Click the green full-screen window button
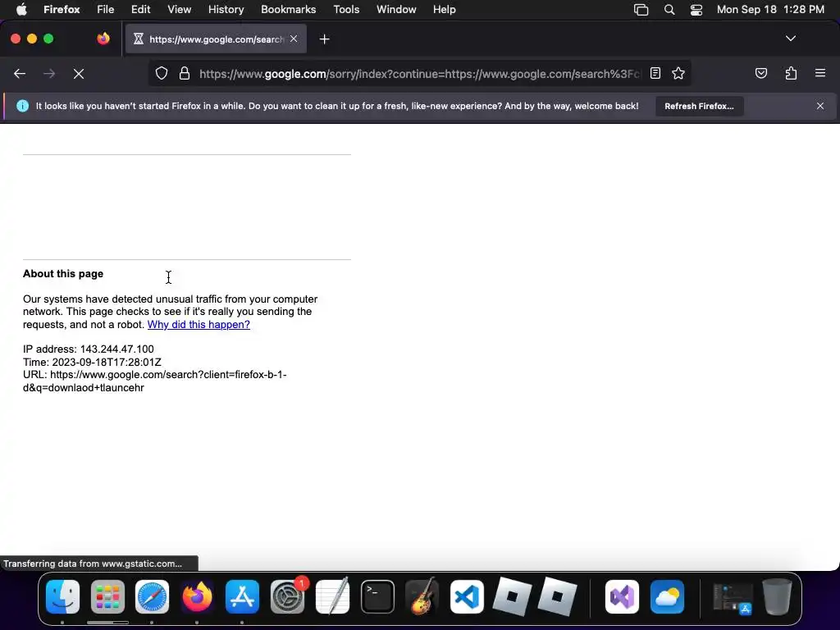 pyautogui.click(x=48, y=39)
